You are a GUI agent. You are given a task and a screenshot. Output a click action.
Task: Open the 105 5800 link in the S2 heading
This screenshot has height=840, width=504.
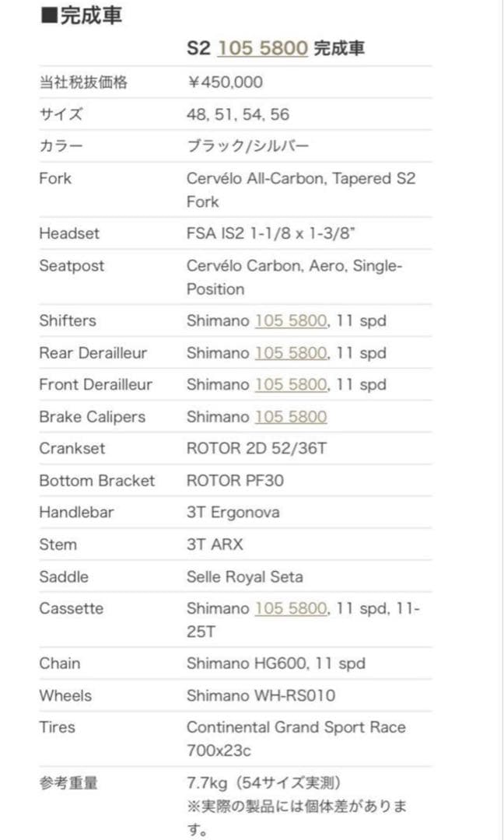(x=262, y=48)
